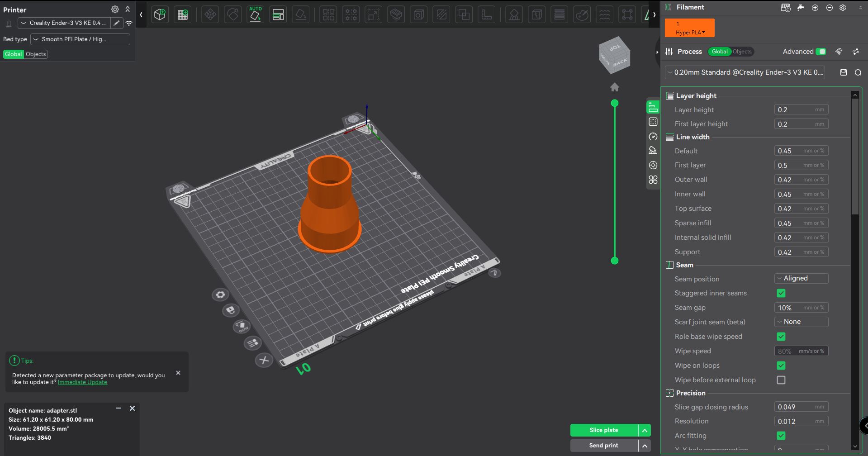Open the Measure tool with ruler icon
Image resolution: width=868 pixels, height=456 pixels.
tap(486, 14)
